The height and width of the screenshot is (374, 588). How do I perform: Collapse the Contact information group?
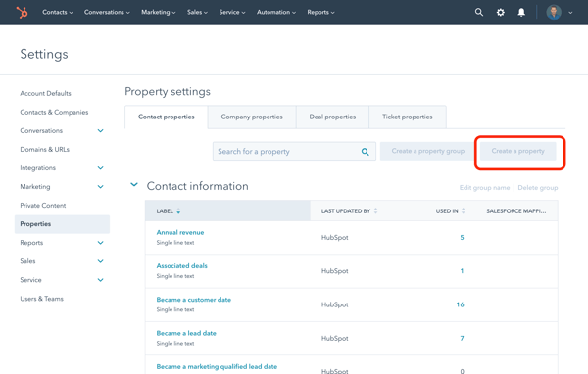pyautogui.click(x=134, y=185)
